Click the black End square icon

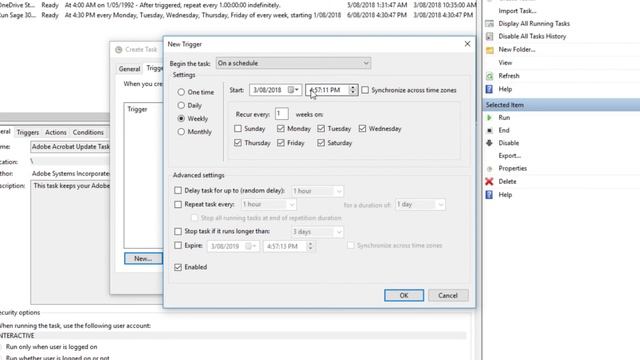(x=489, y=130)
